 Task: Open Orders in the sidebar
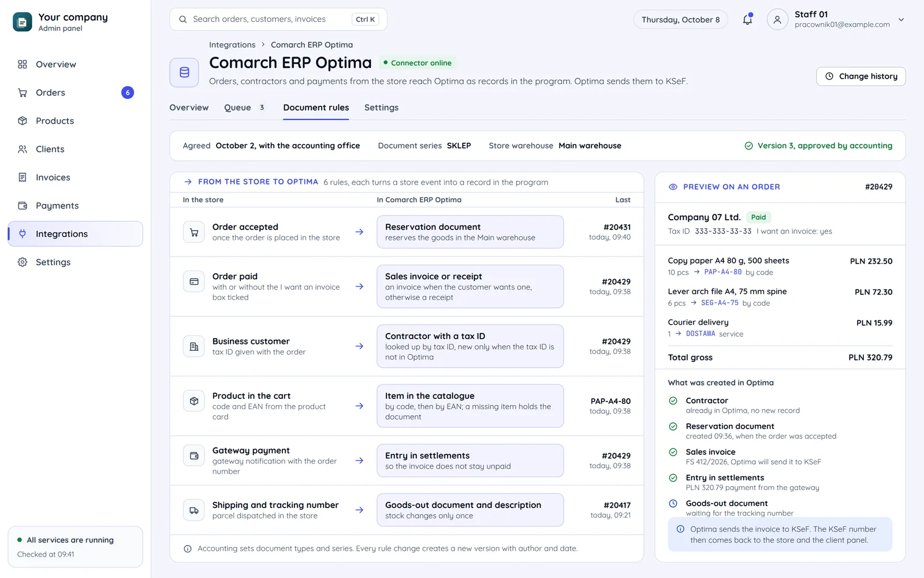click(x=75, y=92)
